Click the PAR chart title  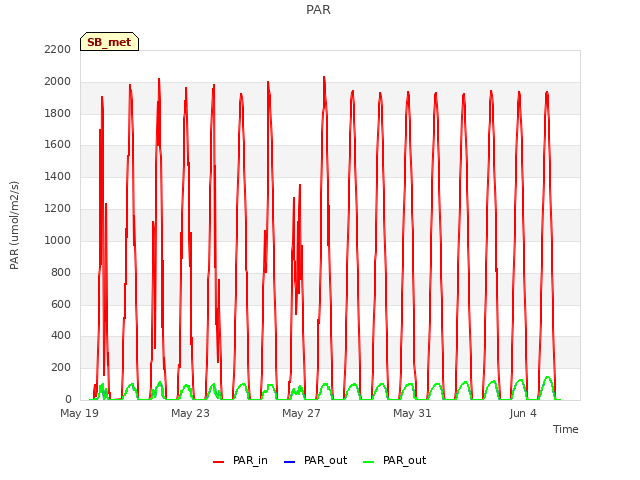318,9
